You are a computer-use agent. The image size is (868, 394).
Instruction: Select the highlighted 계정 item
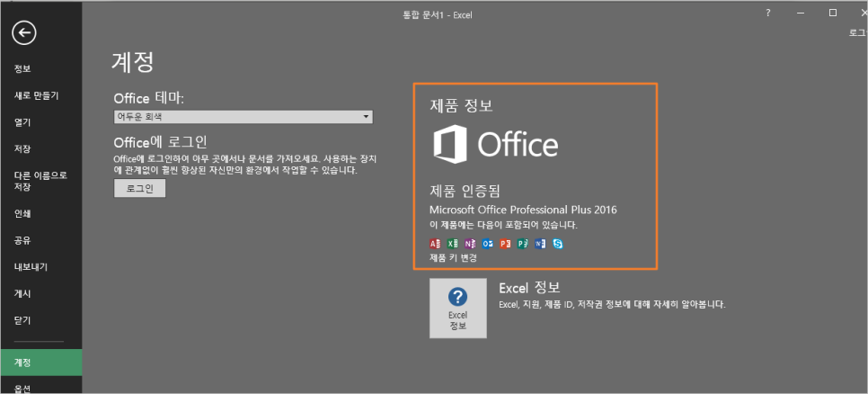[x=41, y=363]
